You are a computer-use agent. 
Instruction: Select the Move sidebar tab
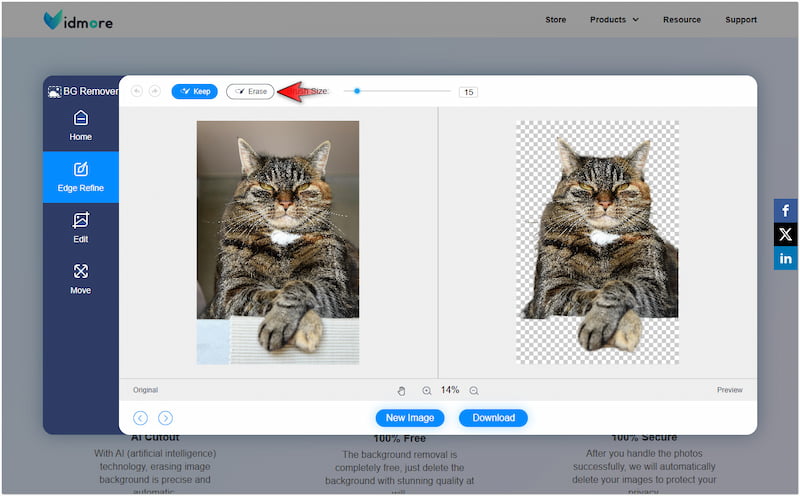pyautogui.click(x=81, y=279)
